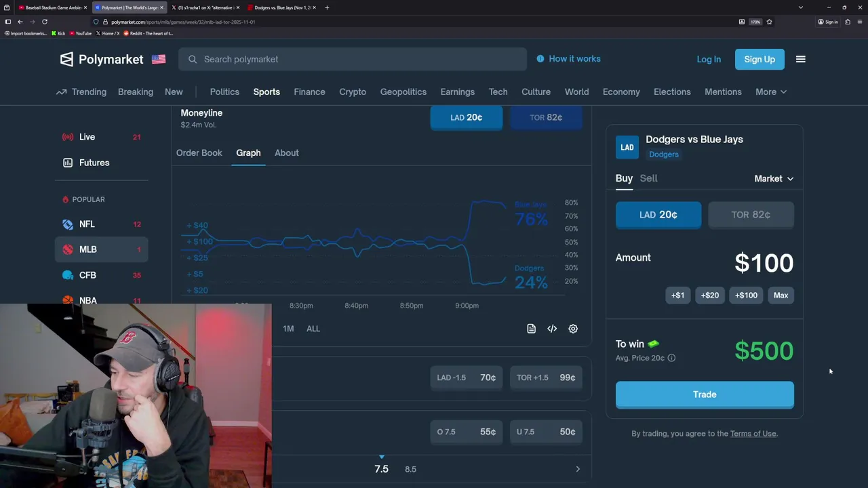Click the Live broadcast icon in sidebar
Viewport: 868px width, 488px height.
[x=68, y=137]
